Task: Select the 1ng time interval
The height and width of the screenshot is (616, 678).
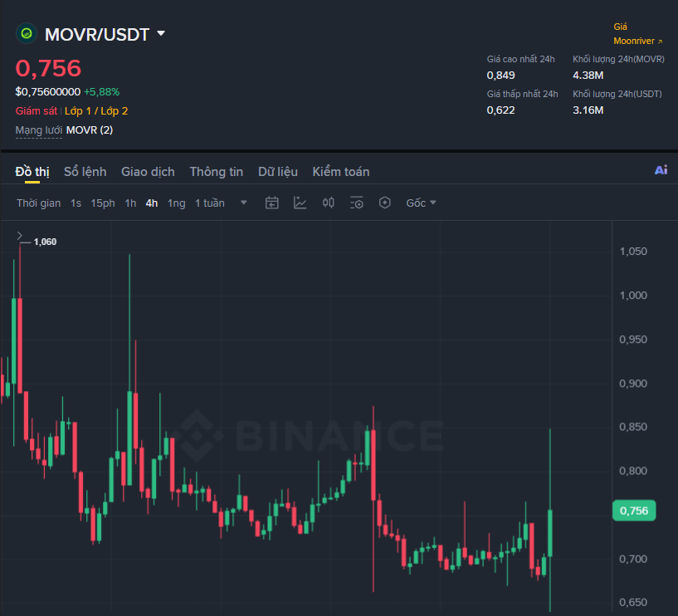Action: point(177,203)
